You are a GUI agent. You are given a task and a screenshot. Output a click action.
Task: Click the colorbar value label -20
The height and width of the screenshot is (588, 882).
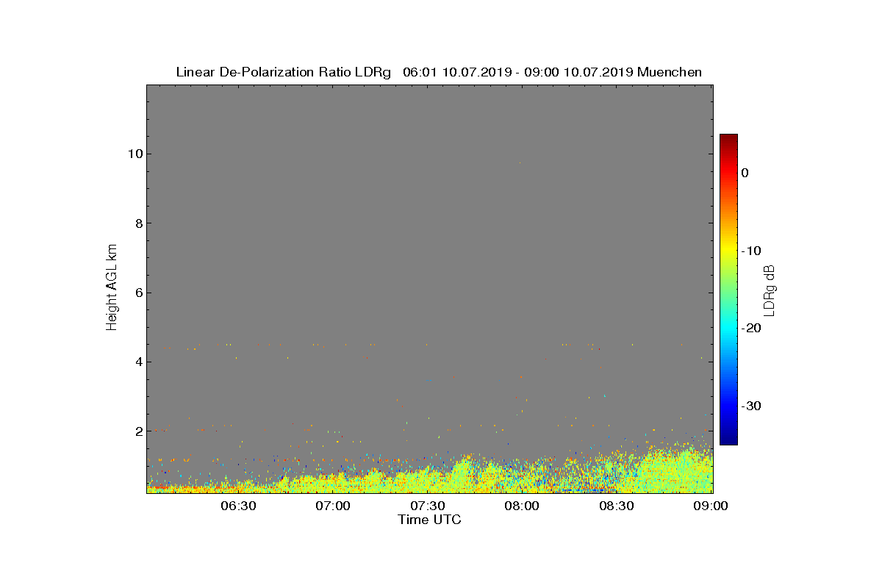(751, 329)
